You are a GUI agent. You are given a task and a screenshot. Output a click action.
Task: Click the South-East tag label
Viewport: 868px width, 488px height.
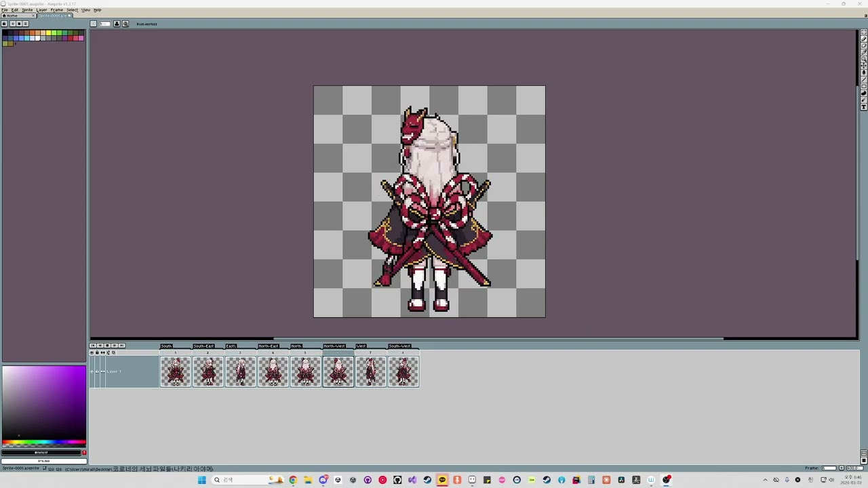pos(203,346)
